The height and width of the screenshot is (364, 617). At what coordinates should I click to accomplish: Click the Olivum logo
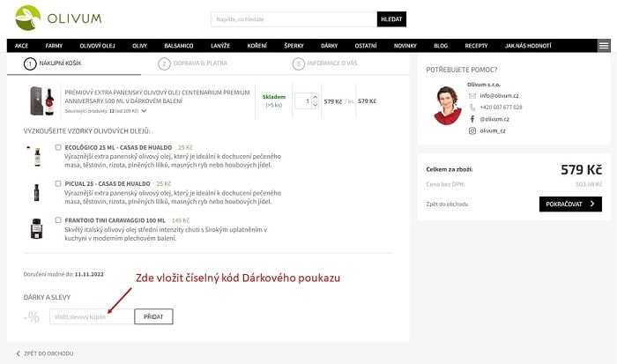pos(58,19)
